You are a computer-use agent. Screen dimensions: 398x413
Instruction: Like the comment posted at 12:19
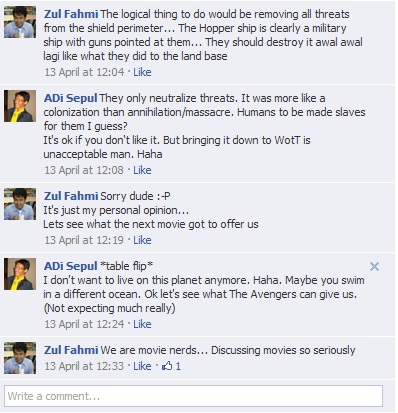[x=142, y=240]
